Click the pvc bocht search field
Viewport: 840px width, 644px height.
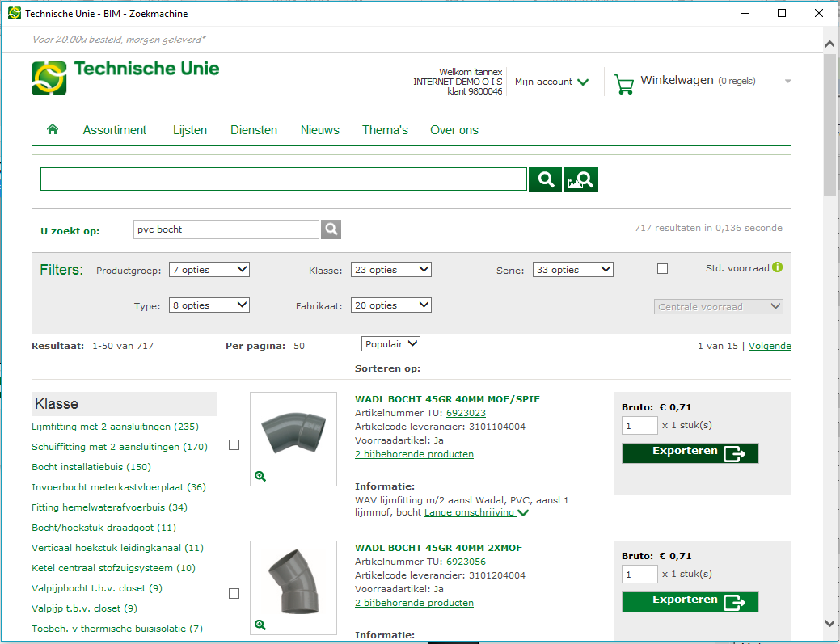click(x=226, y=229)
